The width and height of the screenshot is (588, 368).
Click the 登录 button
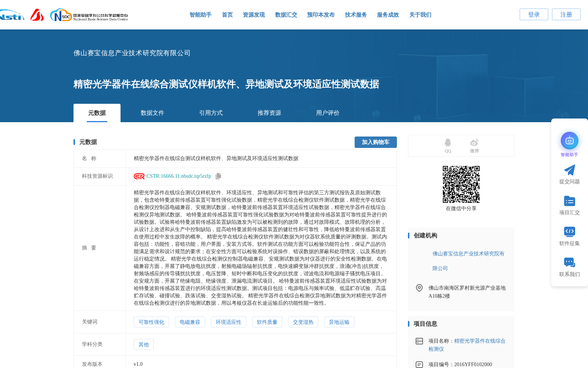534,14
